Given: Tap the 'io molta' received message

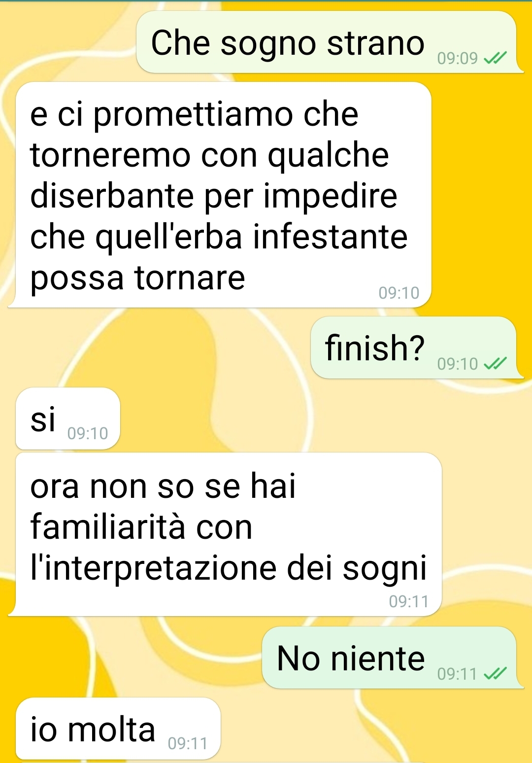Looking at the screenshot, I should (x=118, y=728).
